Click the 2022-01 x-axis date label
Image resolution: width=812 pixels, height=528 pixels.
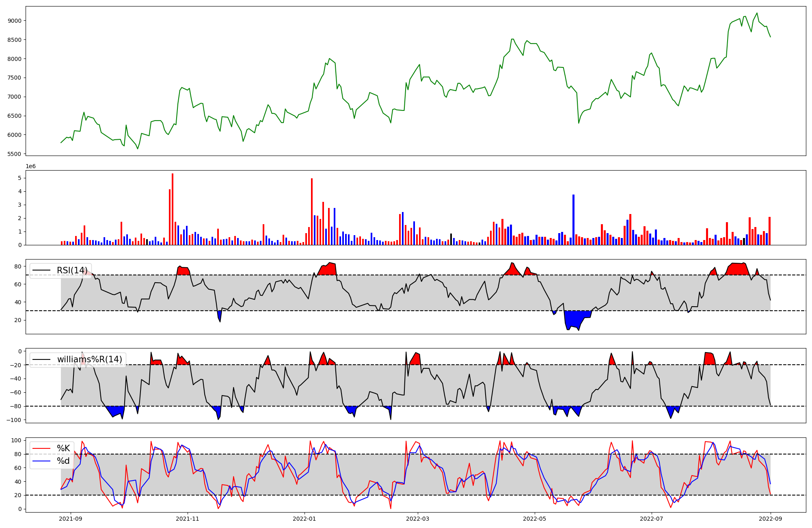coord(304,518)
